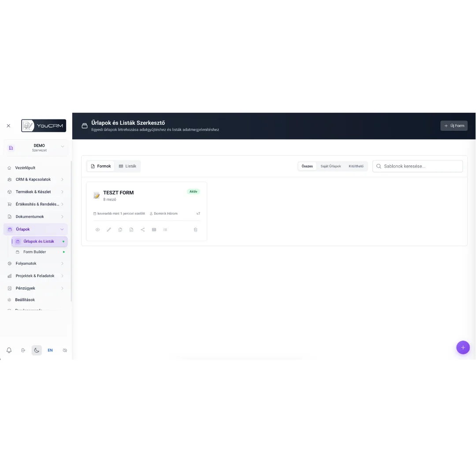
Task: Expand Termékek & Készlet chevron
Action: [x=62, y=192]
